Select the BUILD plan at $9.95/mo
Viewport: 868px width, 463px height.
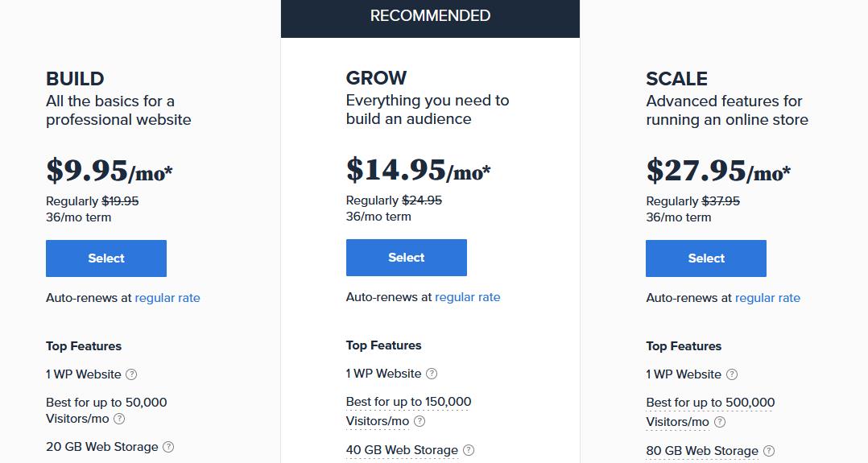[x=106, y=258]
